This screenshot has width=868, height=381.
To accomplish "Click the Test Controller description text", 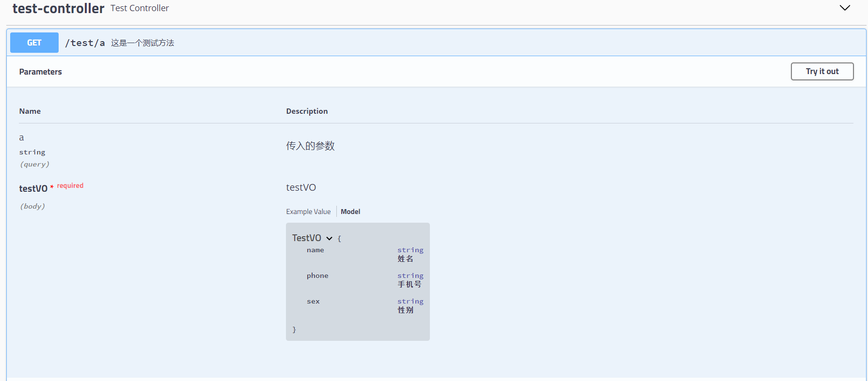I will click(x=140, y=8).
